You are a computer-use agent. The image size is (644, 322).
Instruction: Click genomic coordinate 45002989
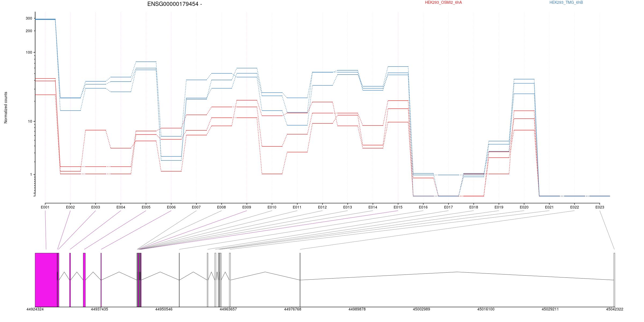pyautogui.click(x=421, y=309)
